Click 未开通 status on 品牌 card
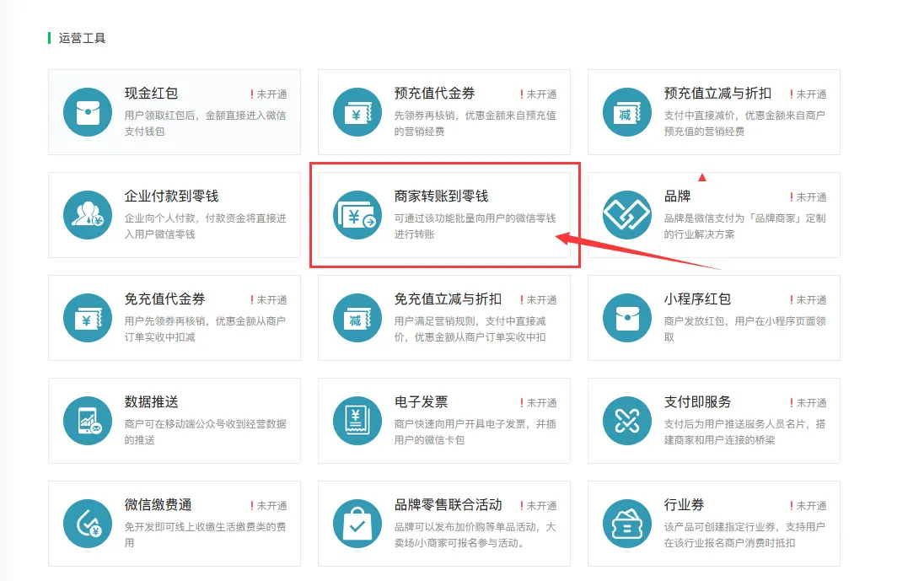The width and height of the screenshot is (924, 581). click(808, 197)
